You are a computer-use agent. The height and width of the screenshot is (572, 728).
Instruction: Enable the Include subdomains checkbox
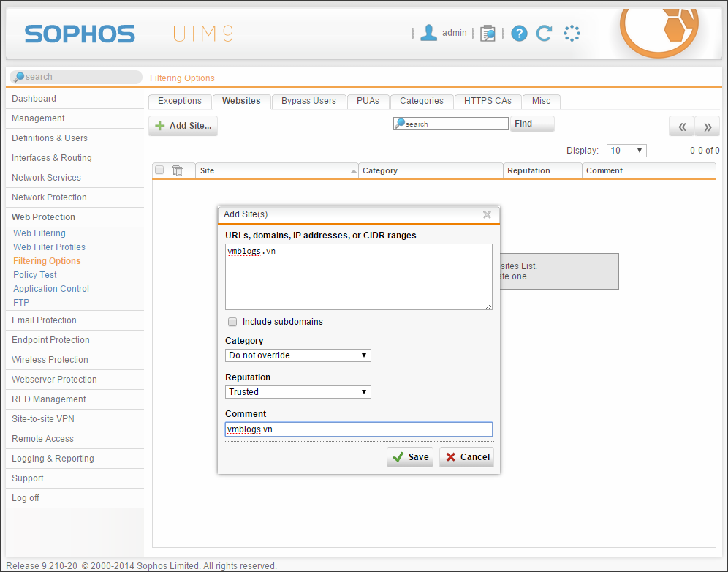(x=232, y=322)
